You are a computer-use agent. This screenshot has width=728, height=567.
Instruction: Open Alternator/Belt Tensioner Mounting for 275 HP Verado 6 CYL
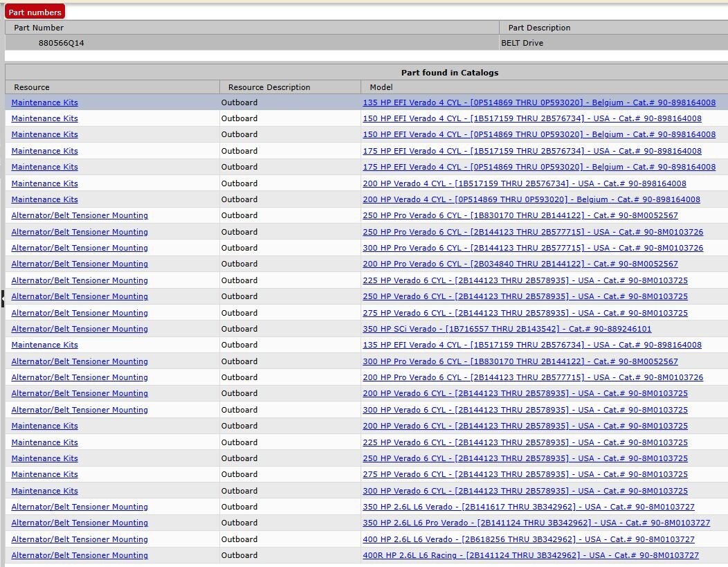pos(80,312)
